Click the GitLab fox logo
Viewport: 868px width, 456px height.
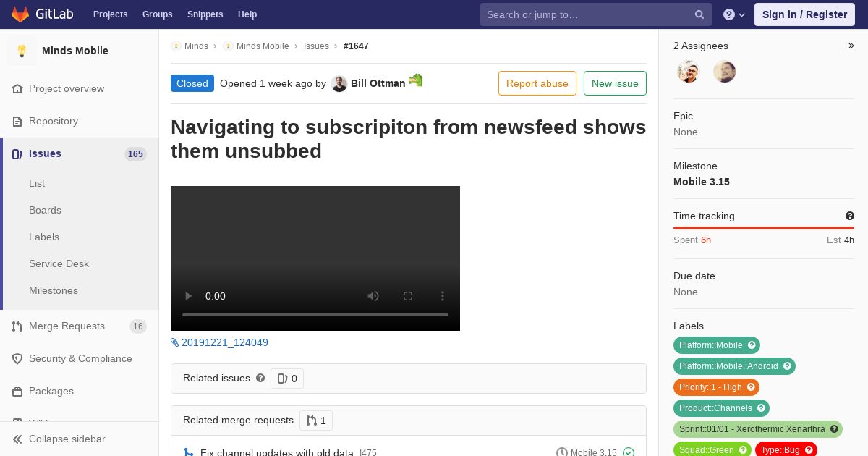(20, 14)
